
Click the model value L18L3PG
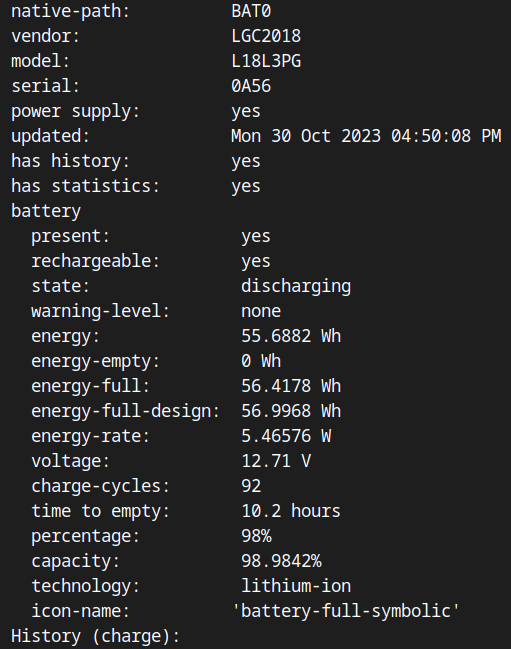pyautogui.click(x=266, y=61)
